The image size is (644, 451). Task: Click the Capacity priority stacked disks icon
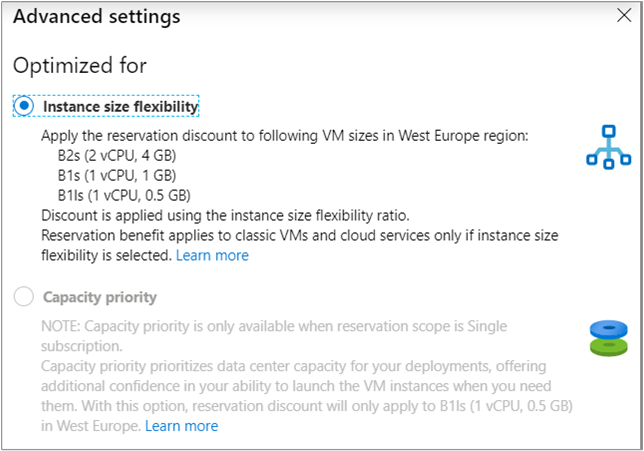coord(608,337)
